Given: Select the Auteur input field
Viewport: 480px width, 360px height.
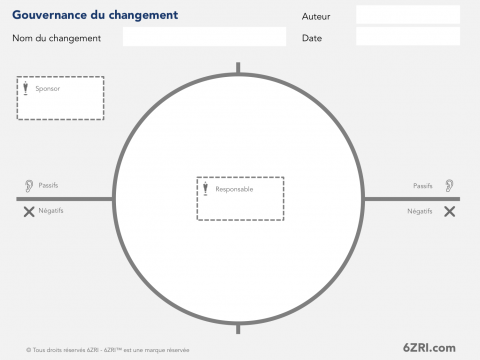Looking at the screenshot, I should [408, 15].
